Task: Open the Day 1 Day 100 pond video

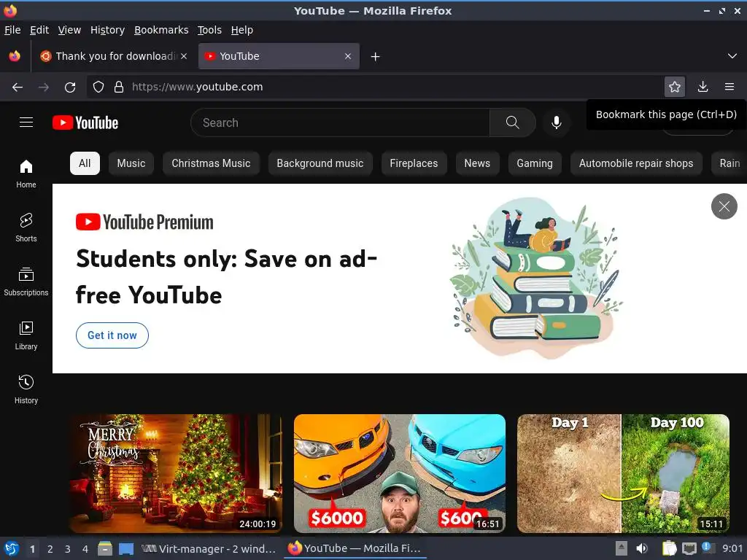Action: (623, 473)
